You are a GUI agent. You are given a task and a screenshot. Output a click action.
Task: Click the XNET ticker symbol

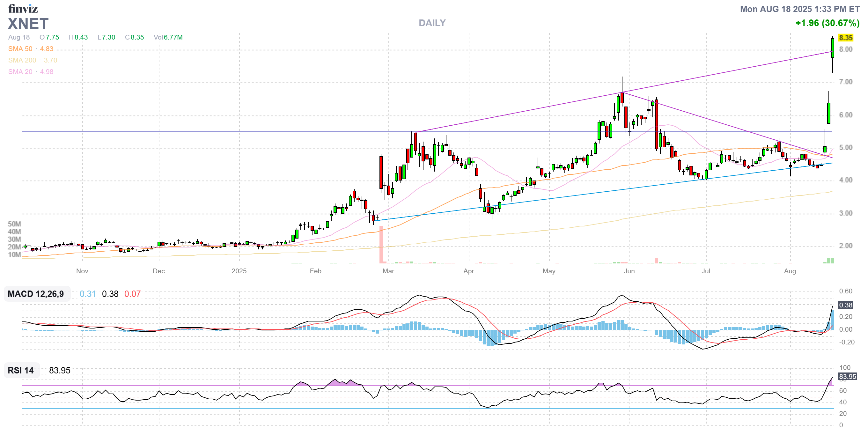pos(28,24)
